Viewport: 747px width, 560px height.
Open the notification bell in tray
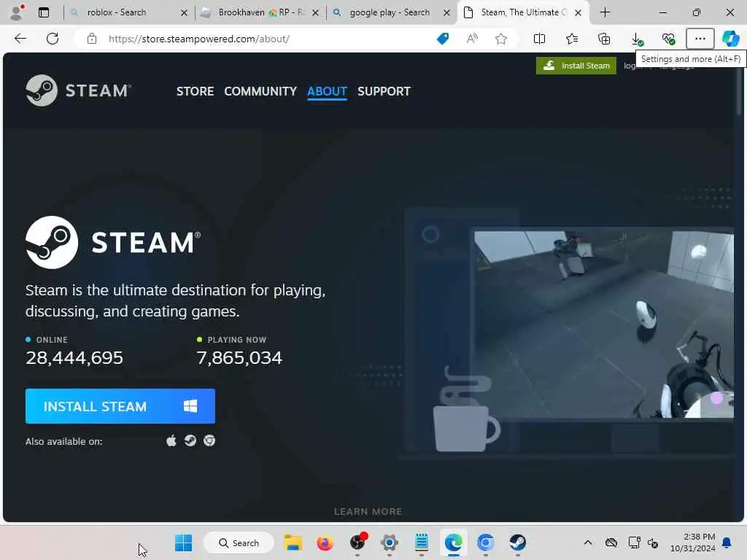coord(727,542)
